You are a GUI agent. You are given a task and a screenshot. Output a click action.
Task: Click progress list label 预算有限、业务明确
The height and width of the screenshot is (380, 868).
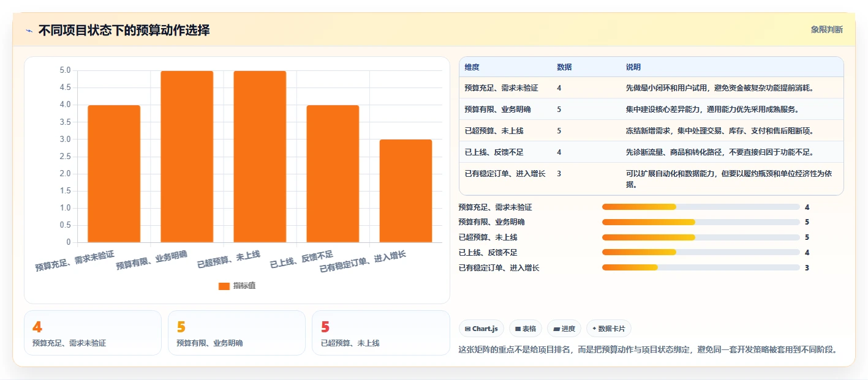pyautogui.click(x=491, y=222)
